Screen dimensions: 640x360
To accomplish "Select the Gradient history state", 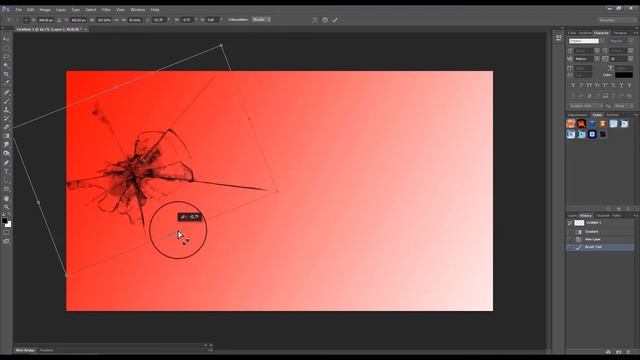I will pos(600,231).
